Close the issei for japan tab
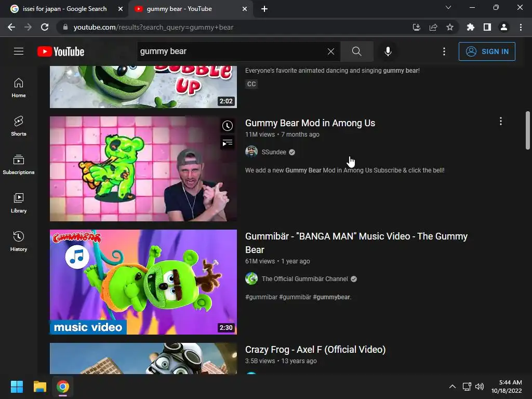This screenshot has height=399, width=532. tap(121, 9)
